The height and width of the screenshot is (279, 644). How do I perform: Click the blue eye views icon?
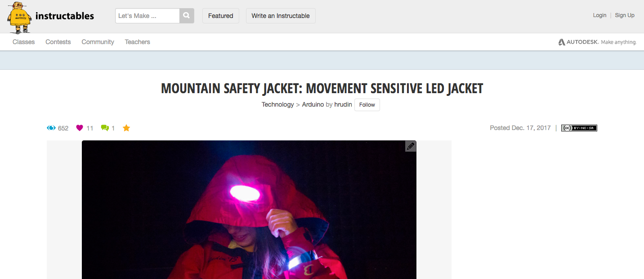pyautogui.click(x=51, y=128)
